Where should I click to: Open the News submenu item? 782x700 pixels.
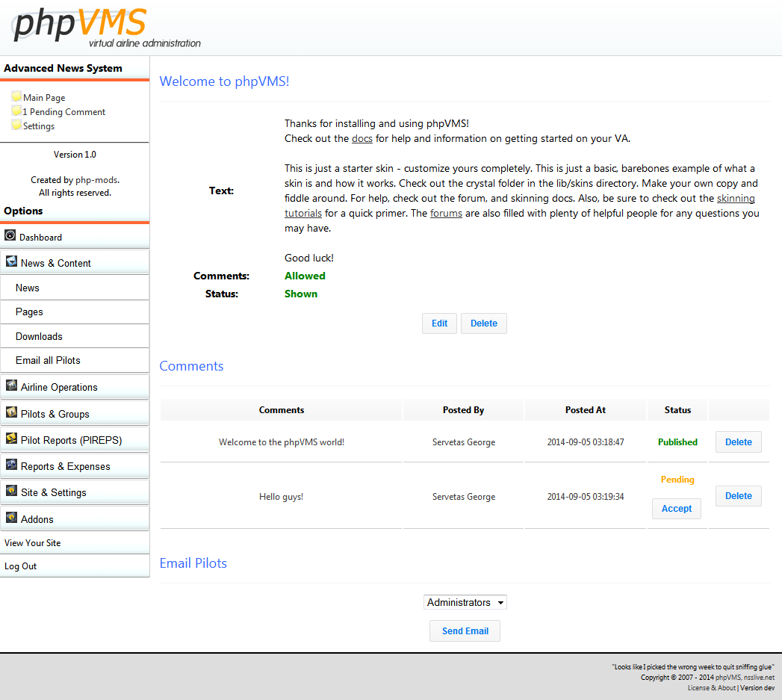[75, 288]
